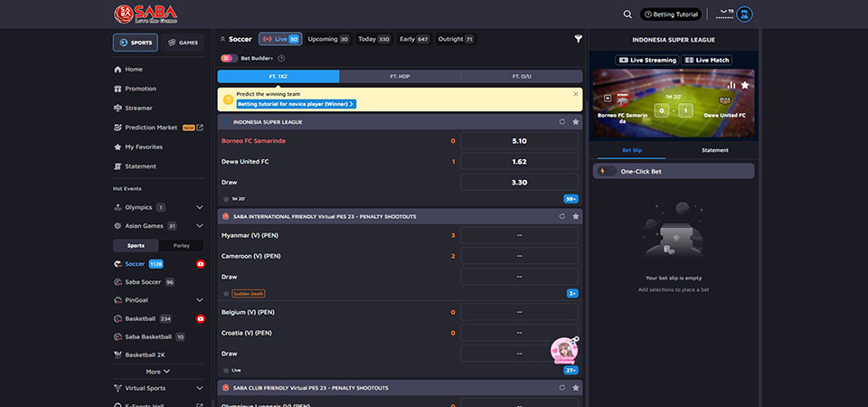Collapse the Soccer section header chevron

coord(222,39)
